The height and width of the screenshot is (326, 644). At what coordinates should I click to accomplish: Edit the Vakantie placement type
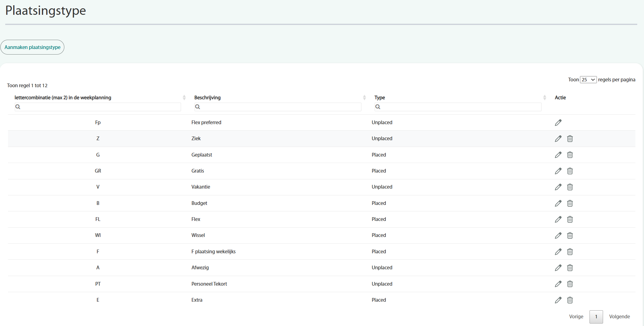pos(558,187)
